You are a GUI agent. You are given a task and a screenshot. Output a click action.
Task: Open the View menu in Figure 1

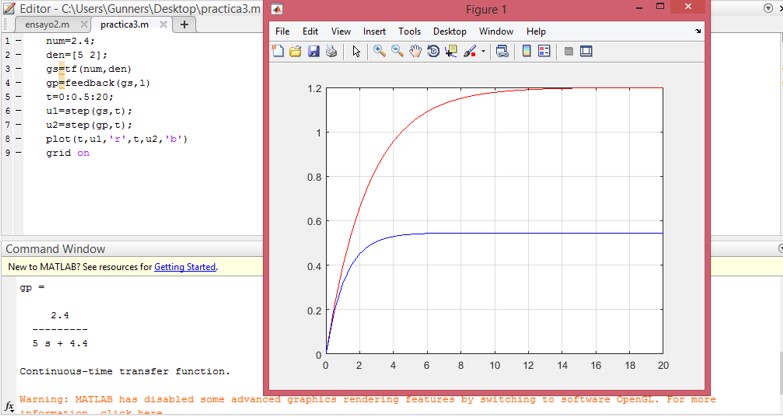(341, 31)
